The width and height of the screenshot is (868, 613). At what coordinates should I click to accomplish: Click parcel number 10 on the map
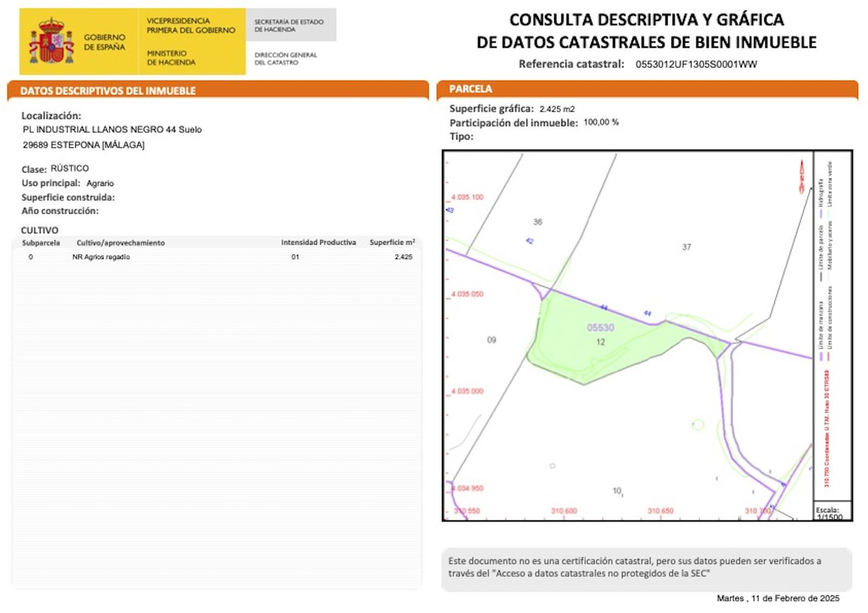[x=617, y=491]
